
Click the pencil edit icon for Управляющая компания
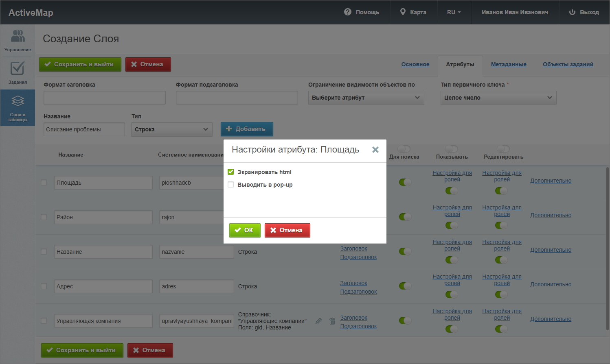318,321
